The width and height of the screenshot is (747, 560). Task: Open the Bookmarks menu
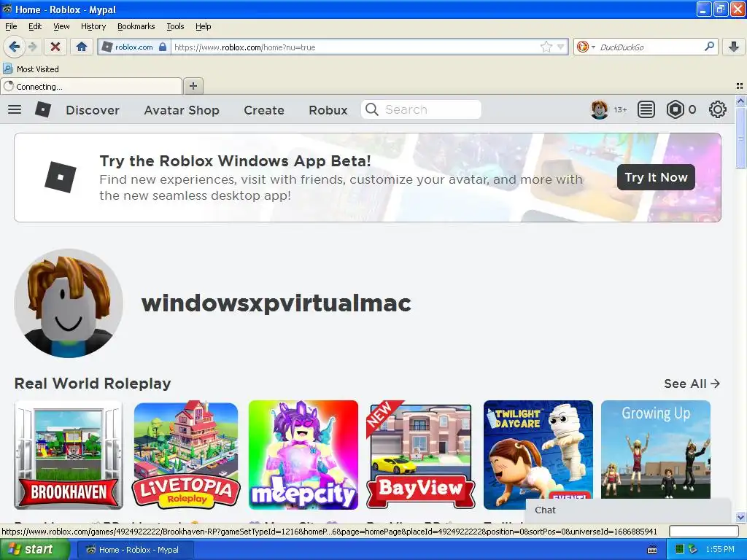(x=136, y=26)
